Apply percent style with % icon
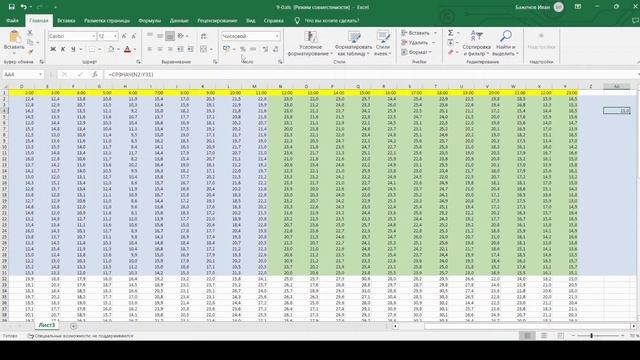 [x=243, y=49]
